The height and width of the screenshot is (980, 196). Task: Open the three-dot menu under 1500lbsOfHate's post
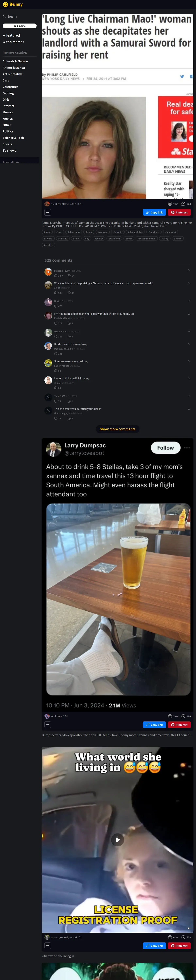tap(48, 212)
